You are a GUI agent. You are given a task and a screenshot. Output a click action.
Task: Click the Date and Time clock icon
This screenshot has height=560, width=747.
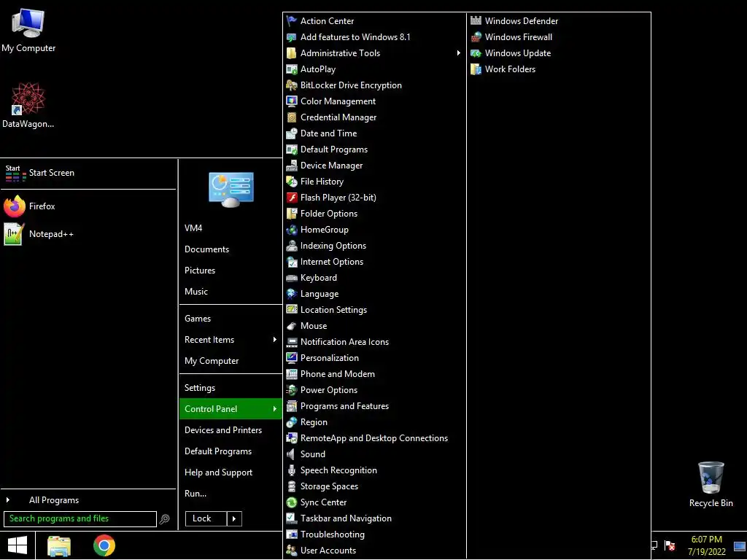(292, 133)
